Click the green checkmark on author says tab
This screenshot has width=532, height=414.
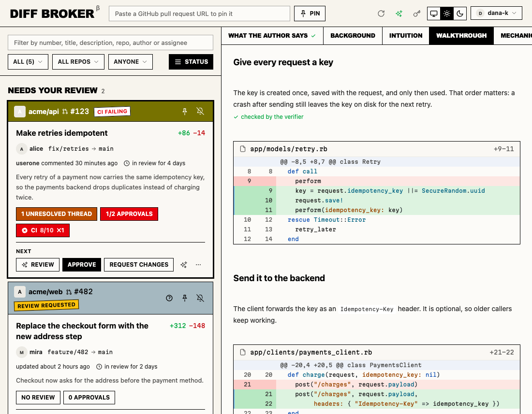tap(313, 36)
